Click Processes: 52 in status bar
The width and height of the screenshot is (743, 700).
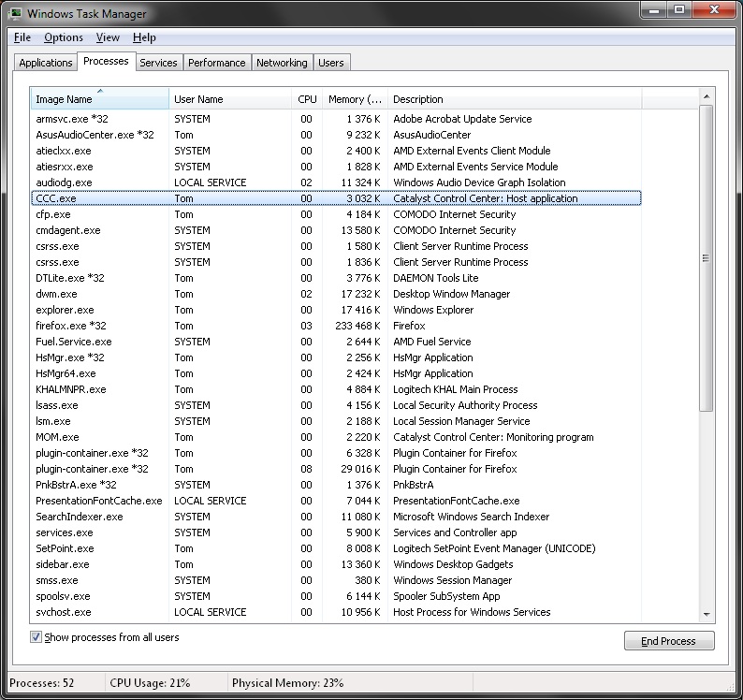(x=42, y=683)
